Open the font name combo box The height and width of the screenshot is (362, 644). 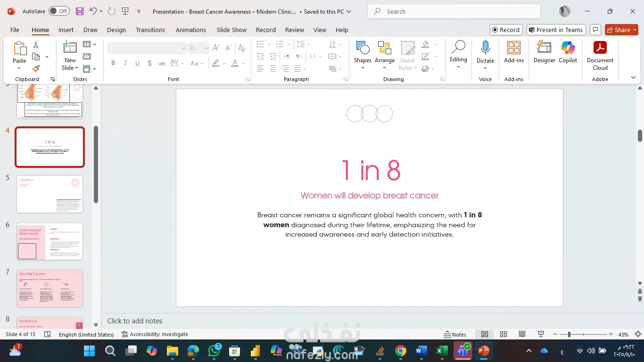coord(147,48)
